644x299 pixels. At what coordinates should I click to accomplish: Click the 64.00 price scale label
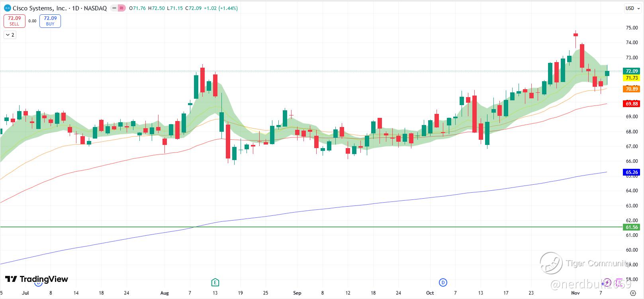click(x=632, y=191)
